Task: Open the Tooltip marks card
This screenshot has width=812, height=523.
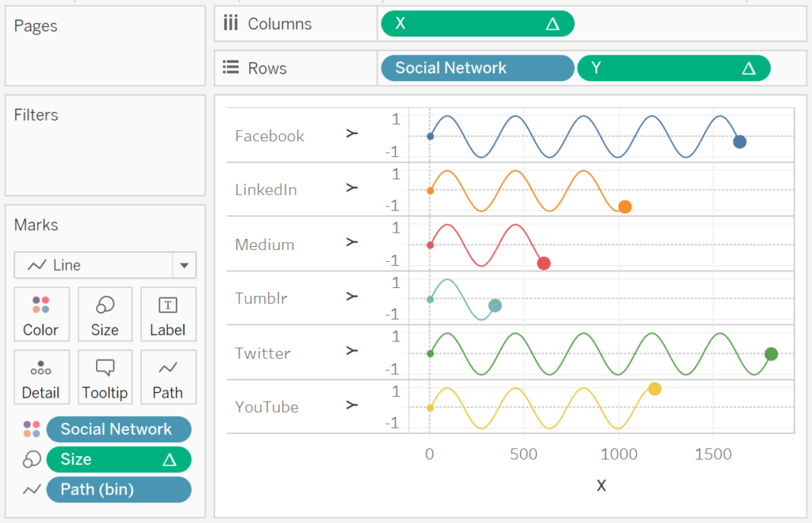Action: pos(105,377)
